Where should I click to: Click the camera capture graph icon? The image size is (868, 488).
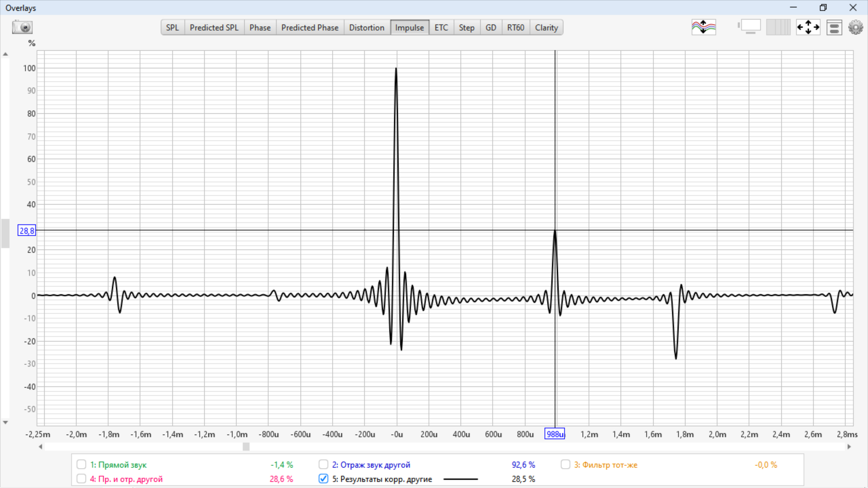22,27
